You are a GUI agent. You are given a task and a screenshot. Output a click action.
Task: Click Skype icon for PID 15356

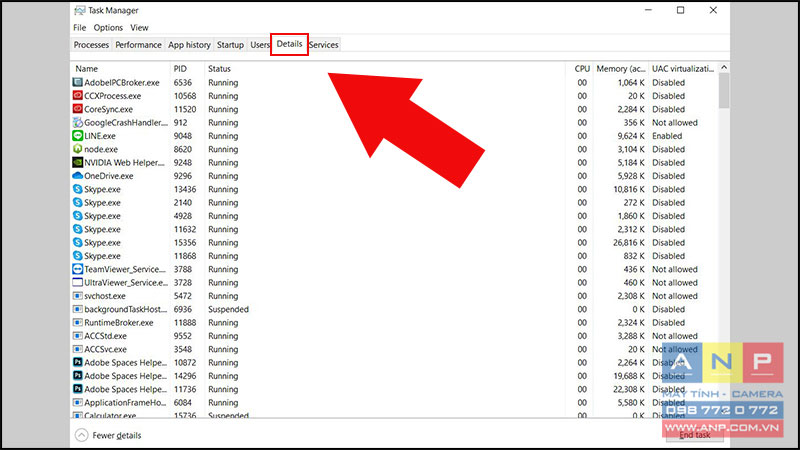78,242
